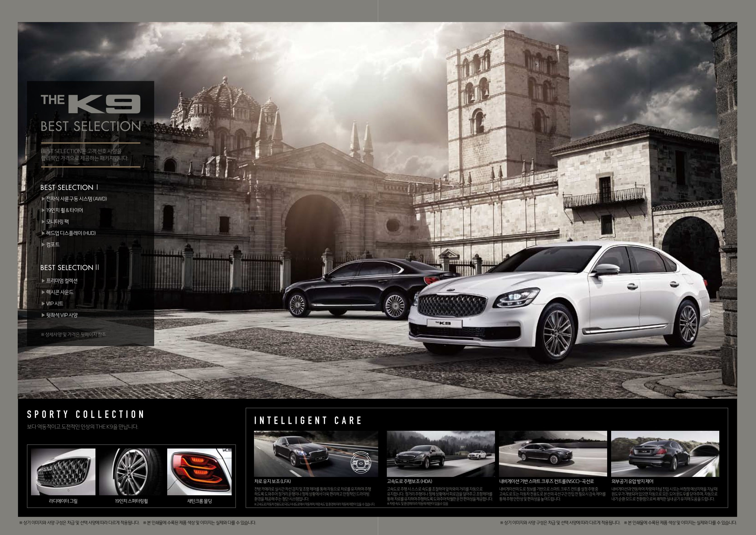Click the THE K9 logo title
Screen dimensions: 756x535
coord(90,104)
